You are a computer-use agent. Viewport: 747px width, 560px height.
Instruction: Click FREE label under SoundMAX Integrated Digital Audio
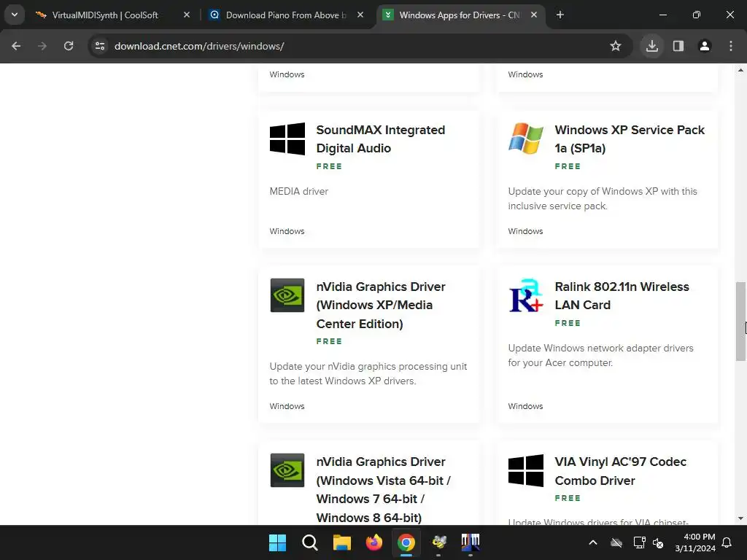tap(329, 166)
